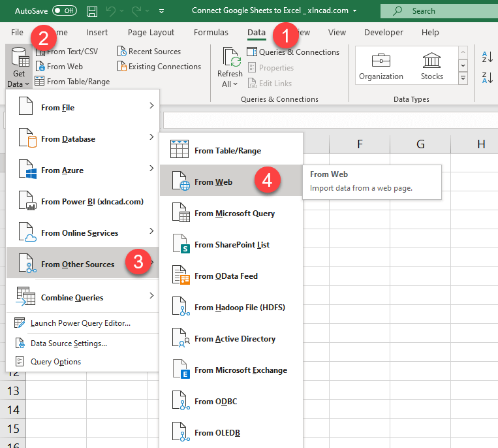Click the Properties button
This screenshot has width=498, height=448.
271,68
